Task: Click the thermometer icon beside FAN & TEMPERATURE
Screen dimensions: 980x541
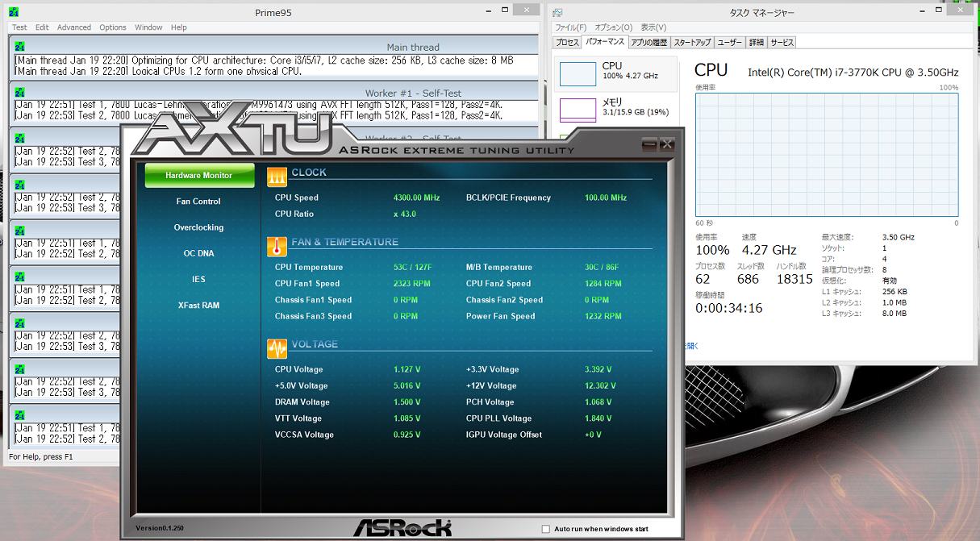Action: (277, 246)
